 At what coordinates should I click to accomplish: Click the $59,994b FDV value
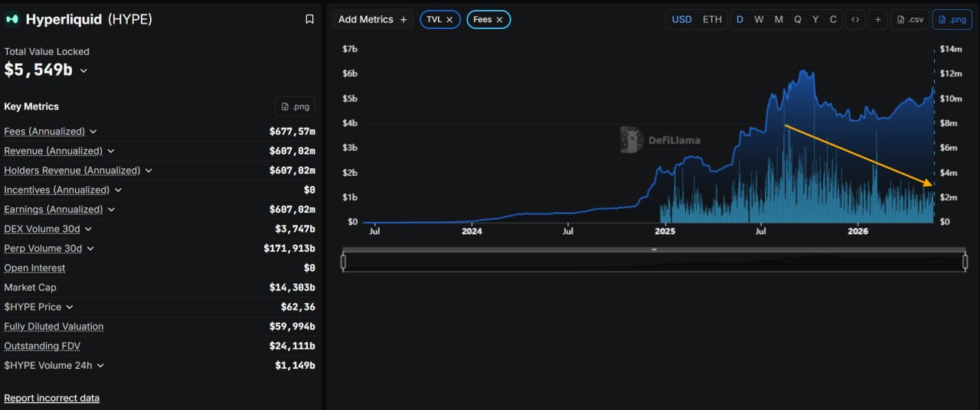(x=292, y=327)
